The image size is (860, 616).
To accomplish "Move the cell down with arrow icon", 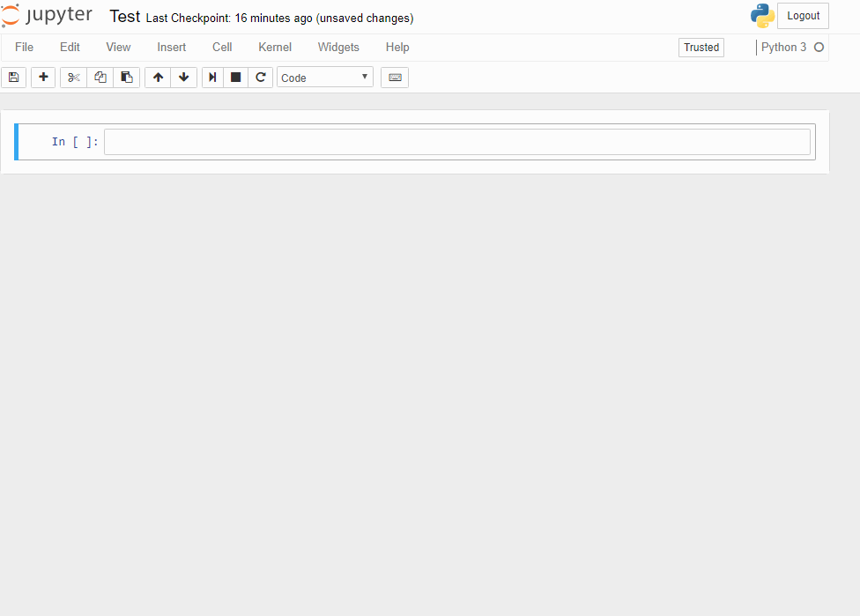I will click(183, 78).
